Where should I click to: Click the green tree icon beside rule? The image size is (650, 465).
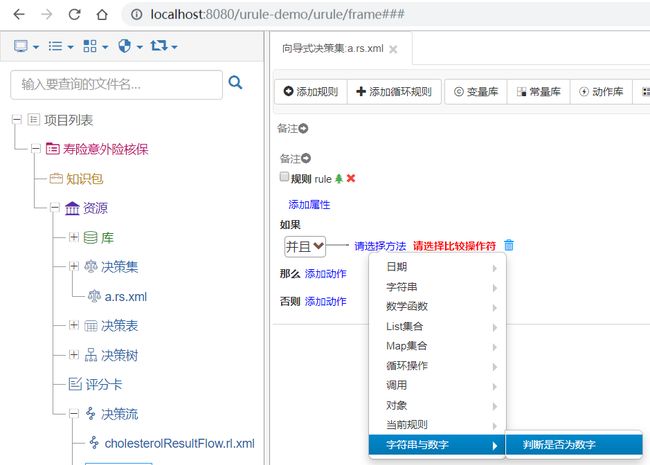[339, 178]
